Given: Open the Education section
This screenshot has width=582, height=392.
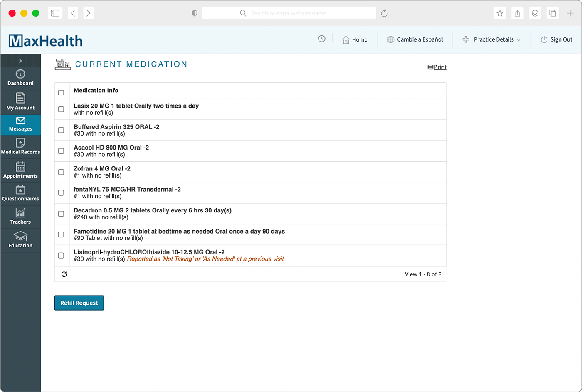Looking at the screenshot, I should 20,240.
